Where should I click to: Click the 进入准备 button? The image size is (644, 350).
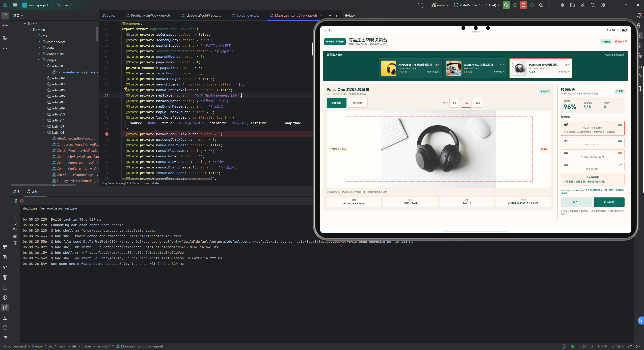[x=609, y=202]
